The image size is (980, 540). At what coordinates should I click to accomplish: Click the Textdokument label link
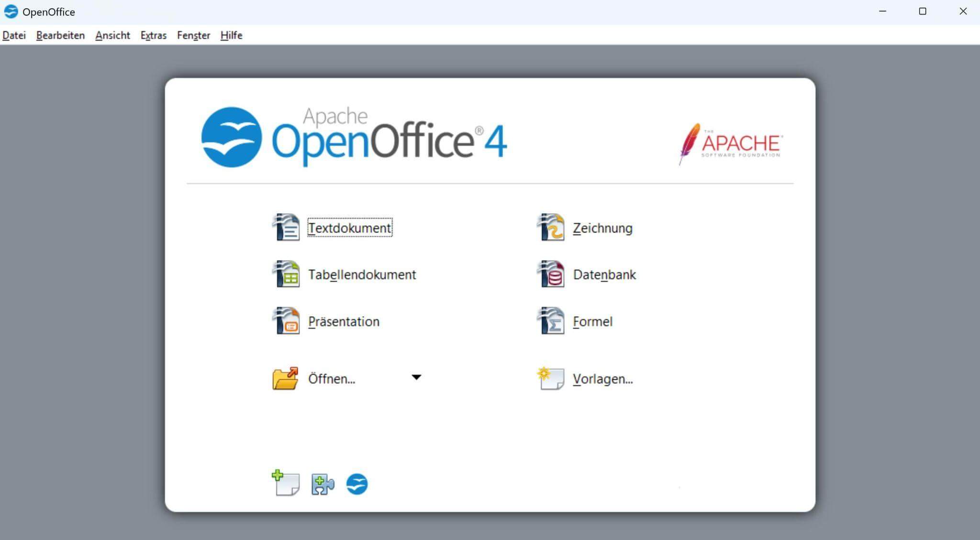coord(350,228)
